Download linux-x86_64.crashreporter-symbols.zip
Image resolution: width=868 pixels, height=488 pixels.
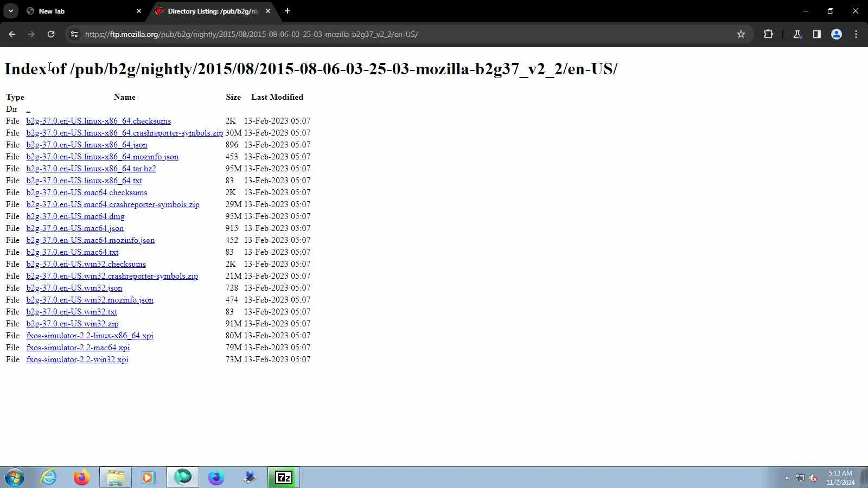tap(124, 133)
